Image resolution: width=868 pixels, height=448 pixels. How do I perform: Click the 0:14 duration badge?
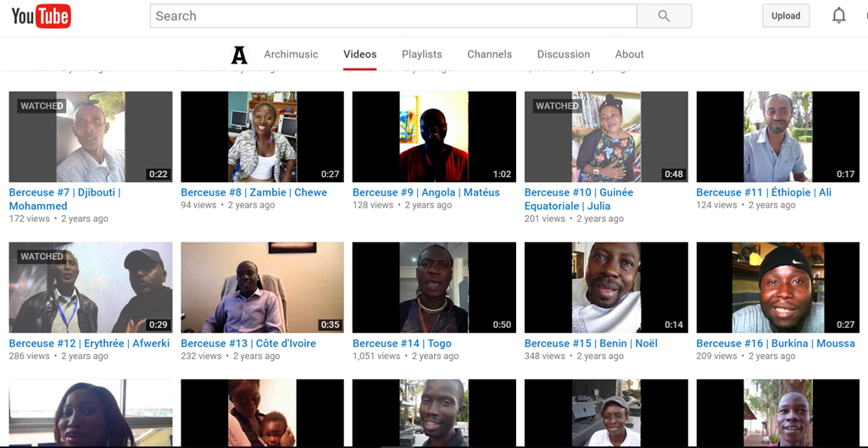[674, 324]
